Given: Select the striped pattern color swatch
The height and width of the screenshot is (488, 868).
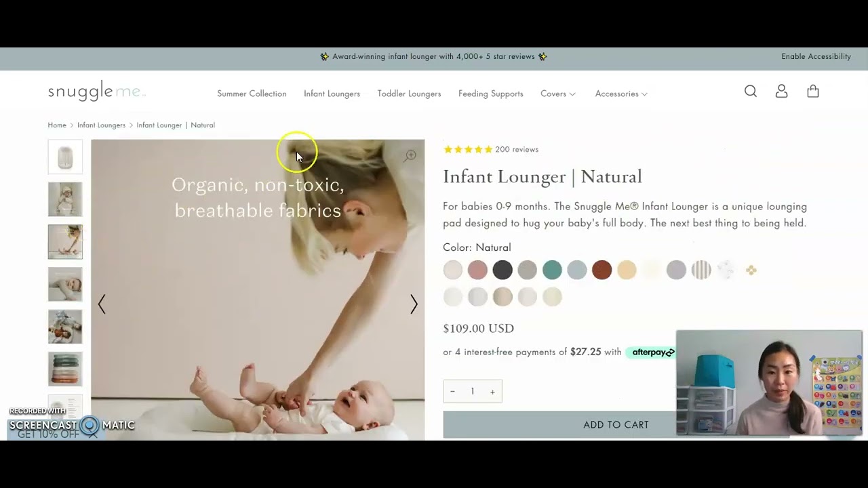Looking at the screenshot, I should (x=701, y=270).
